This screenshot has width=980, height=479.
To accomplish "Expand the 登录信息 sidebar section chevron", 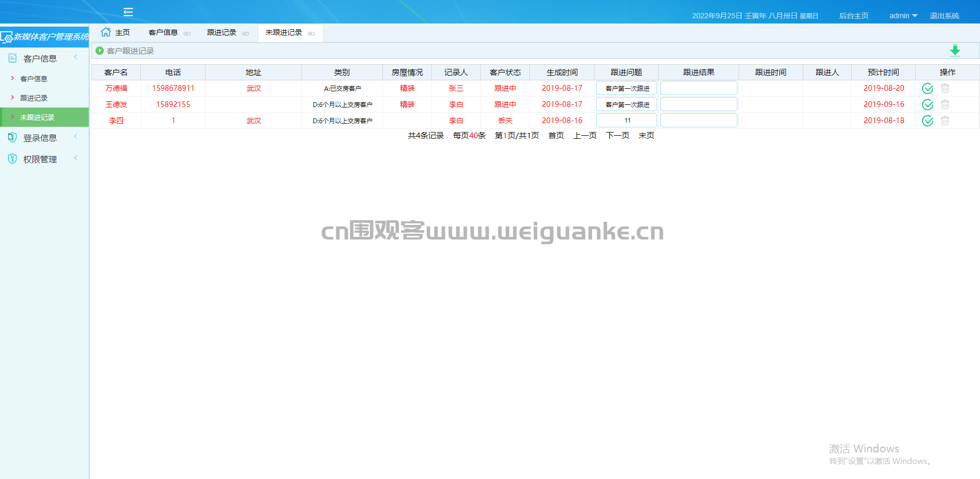I will click(76, 137).
